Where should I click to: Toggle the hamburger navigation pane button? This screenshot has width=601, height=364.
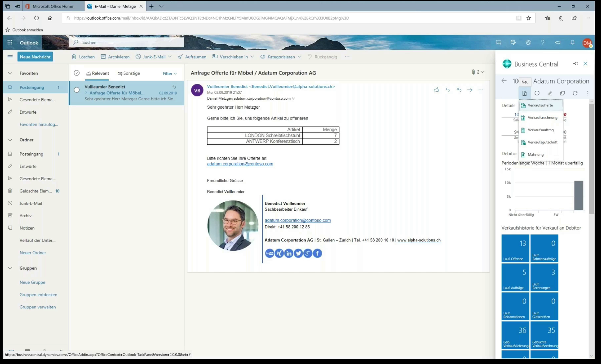[x=10, y=57]
